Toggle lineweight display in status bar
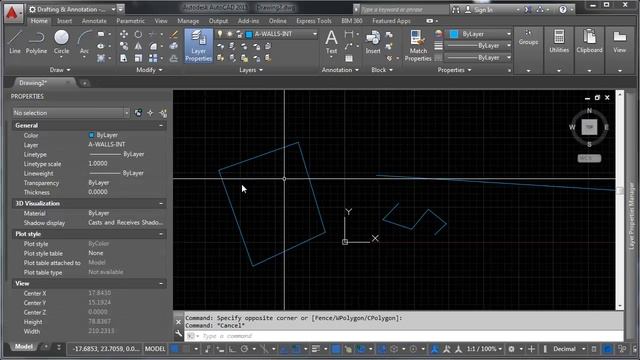Image resolution: width=640 pixels, height=360 pixels. (316, 349)
